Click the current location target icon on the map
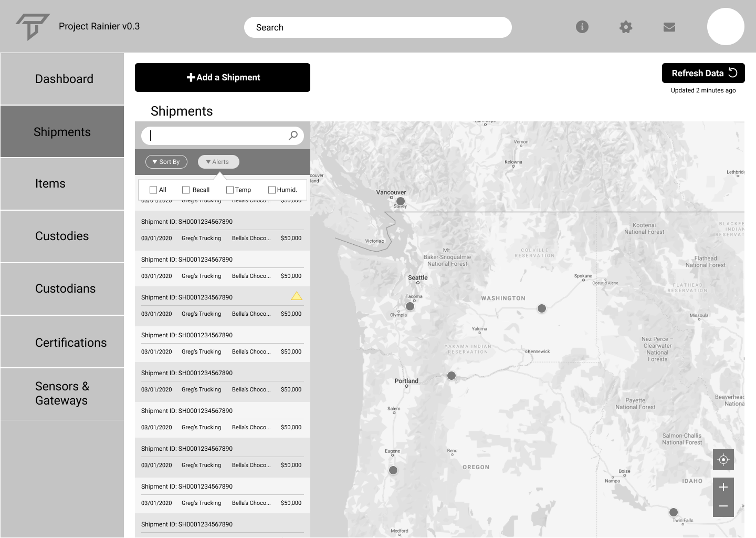The height and width of the screenshot is (538, 756). (x=723, y=459)
